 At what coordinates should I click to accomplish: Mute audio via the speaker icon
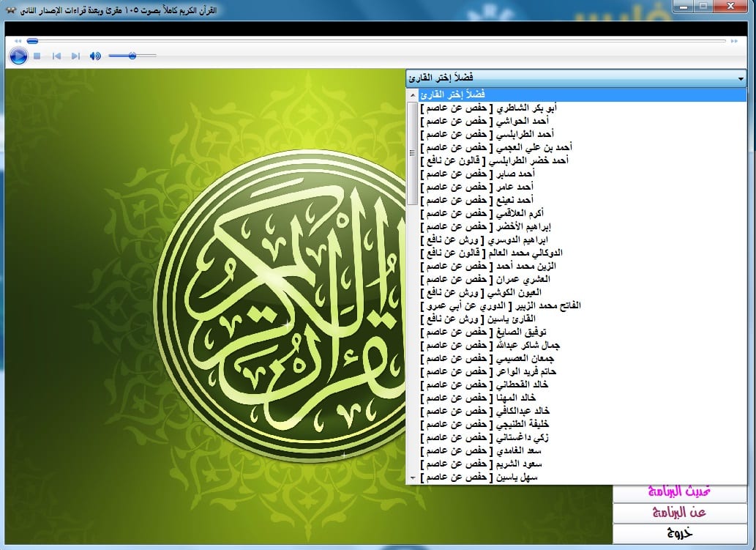94,56
